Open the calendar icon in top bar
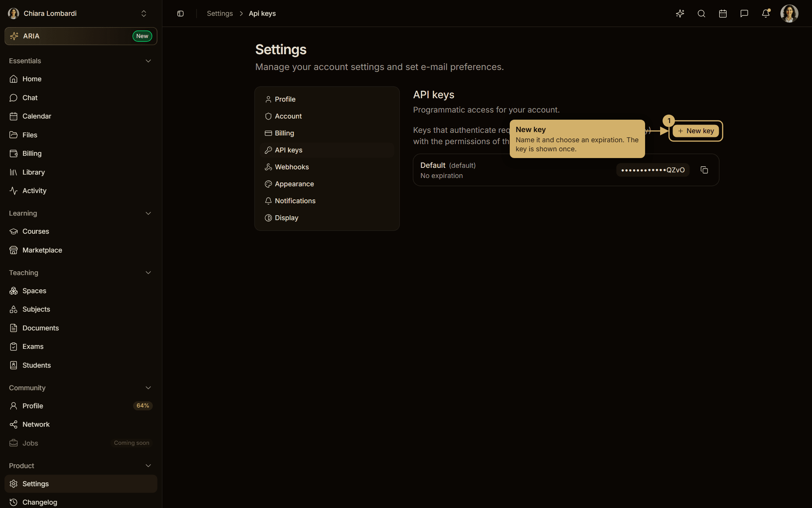Viewport: 812px width, 508px height. (x=723, y=14)
